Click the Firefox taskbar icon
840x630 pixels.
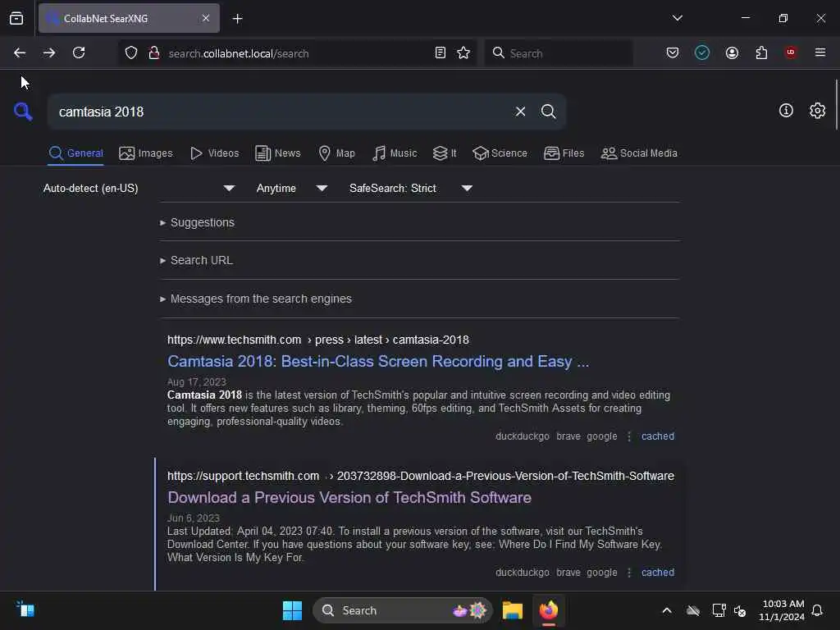point(549,610)
